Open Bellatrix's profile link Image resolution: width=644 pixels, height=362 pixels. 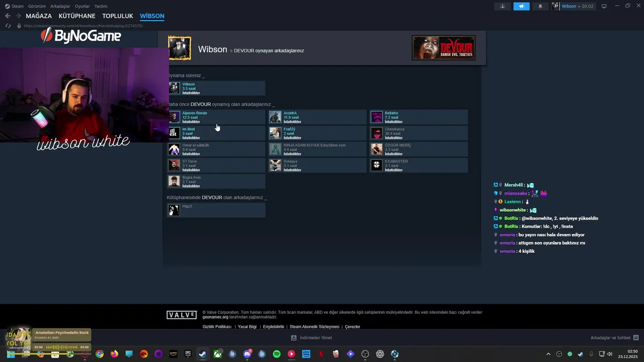(391, 113)
